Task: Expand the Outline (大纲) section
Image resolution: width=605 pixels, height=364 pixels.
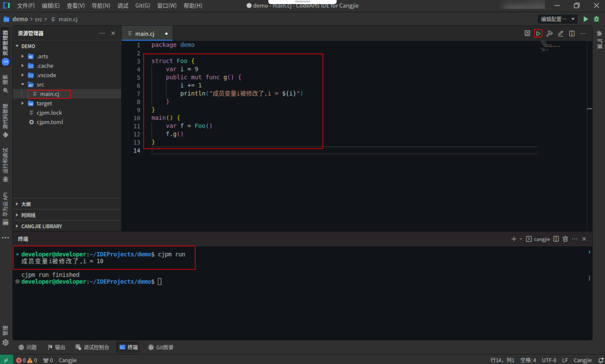Action: pos(67,204)
